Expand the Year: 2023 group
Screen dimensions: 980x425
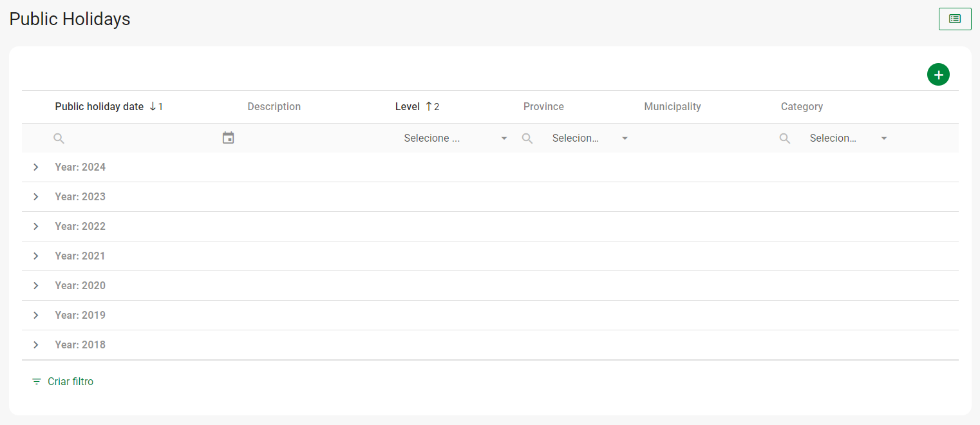click(36, 197)
